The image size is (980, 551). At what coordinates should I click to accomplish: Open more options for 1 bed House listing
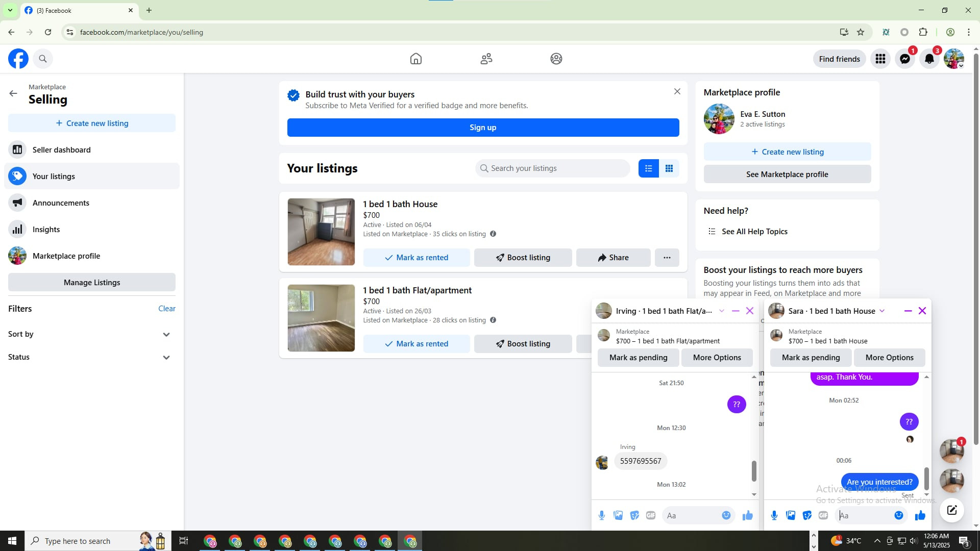[x=667, y=258]
